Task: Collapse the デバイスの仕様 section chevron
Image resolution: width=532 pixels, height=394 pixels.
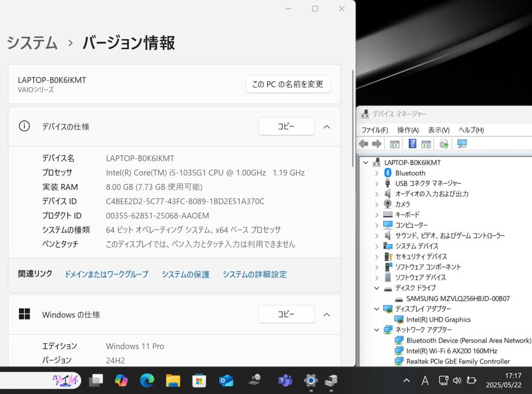Action: click(x=327, y=126)
